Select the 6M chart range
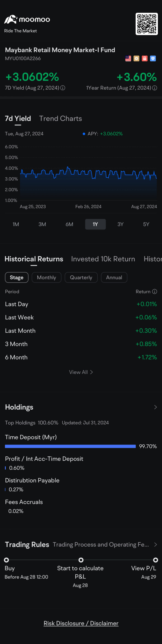The height and width of the screenshot is (644, 162). pyautogui.click(x=69, y=224)
